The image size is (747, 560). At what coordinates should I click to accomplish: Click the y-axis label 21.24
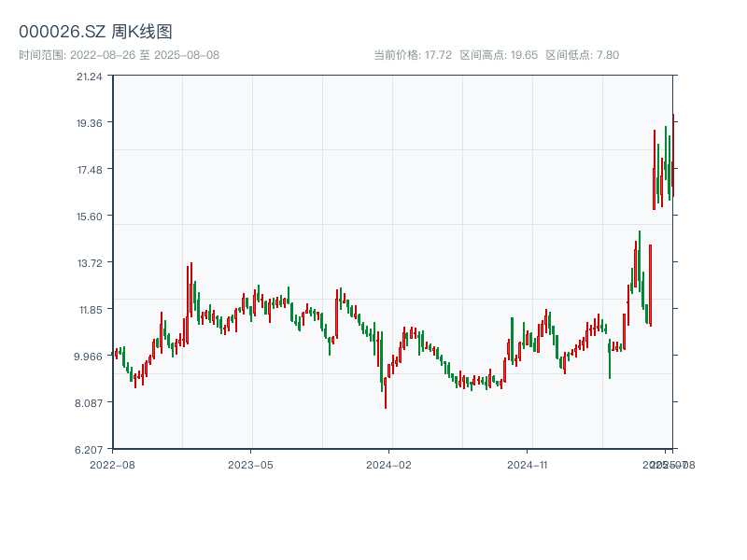90,77
